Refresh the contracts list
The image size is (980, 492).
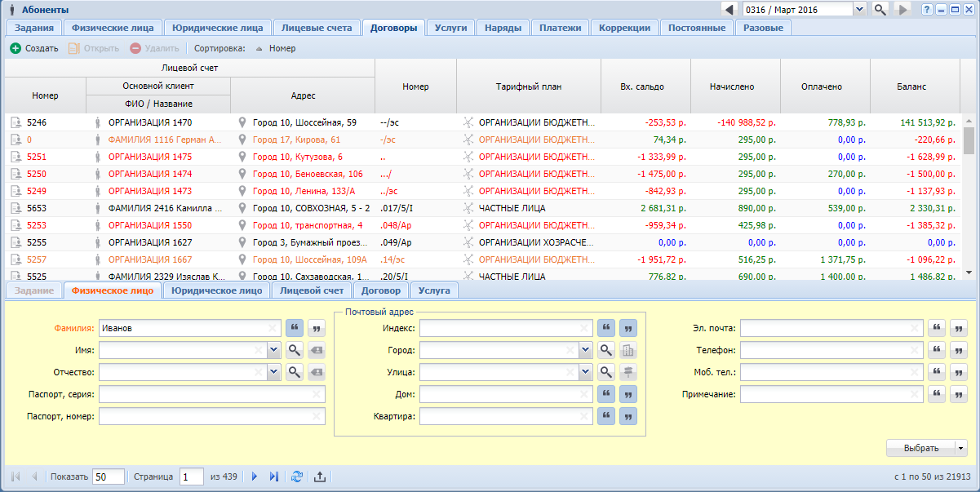tap(297, 476)
